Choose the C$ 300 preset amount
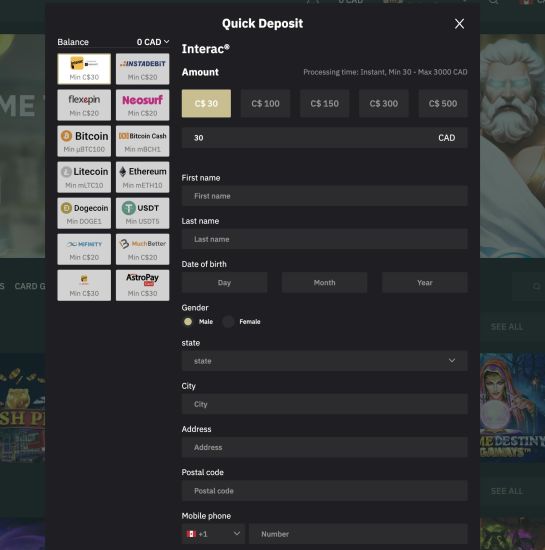Image resolution: width=545 pixels, height=550 pixels. [x=384, y=103]
